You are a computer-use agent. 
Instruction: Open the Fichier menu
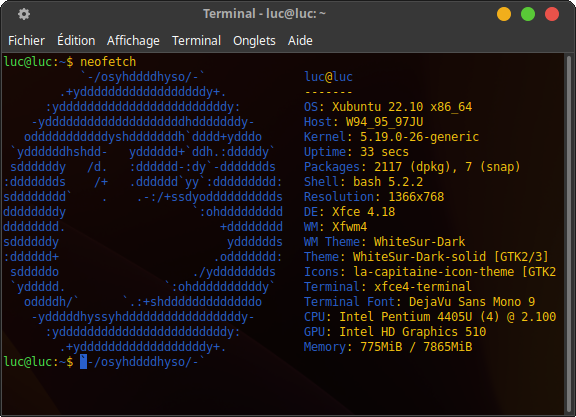coord(26,40)
